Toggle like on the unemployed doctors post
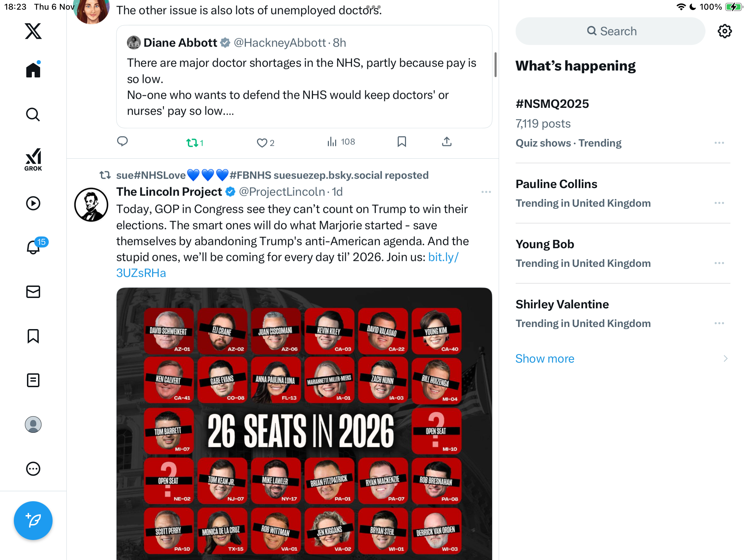The width and height of the screenshot is (747, 560). click(x=265, y=142)
